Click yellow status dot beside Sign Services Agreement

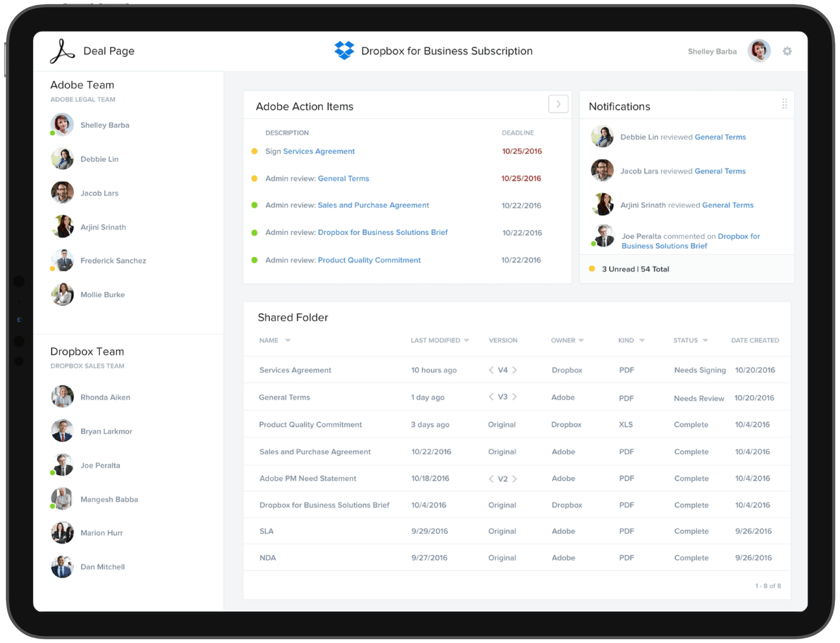click(254, 151)
